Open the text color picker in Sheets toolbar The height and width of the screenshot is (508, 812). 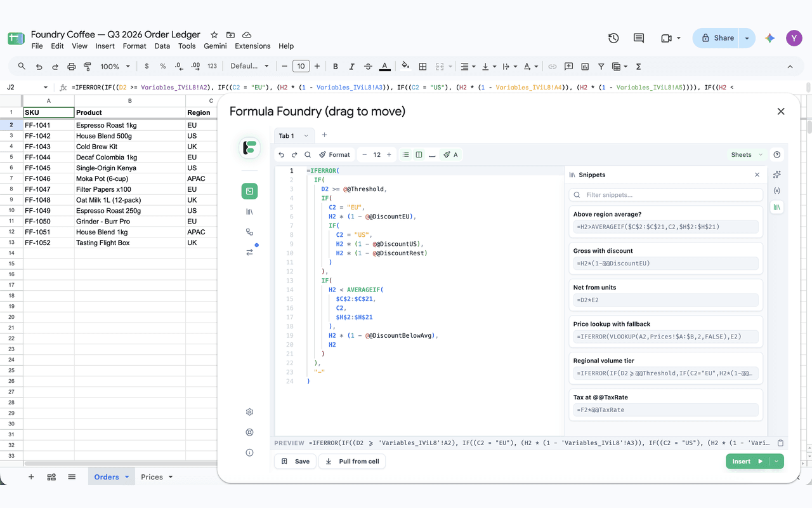(384, 66)
